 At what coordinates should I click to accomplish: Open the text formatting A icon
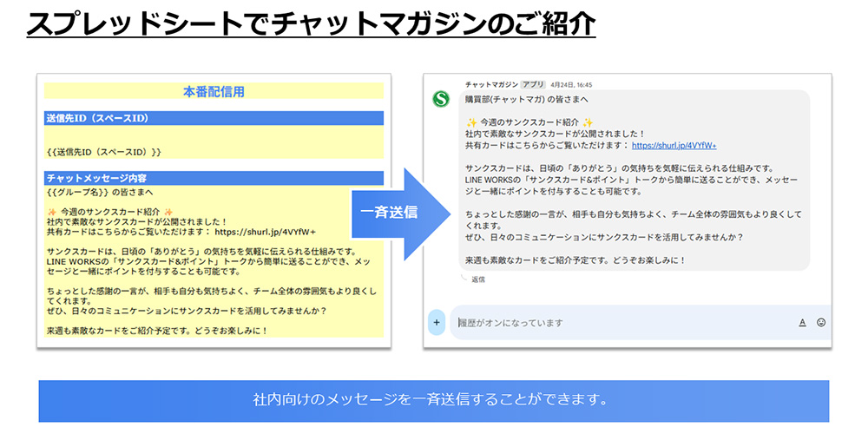pos(802,322)
